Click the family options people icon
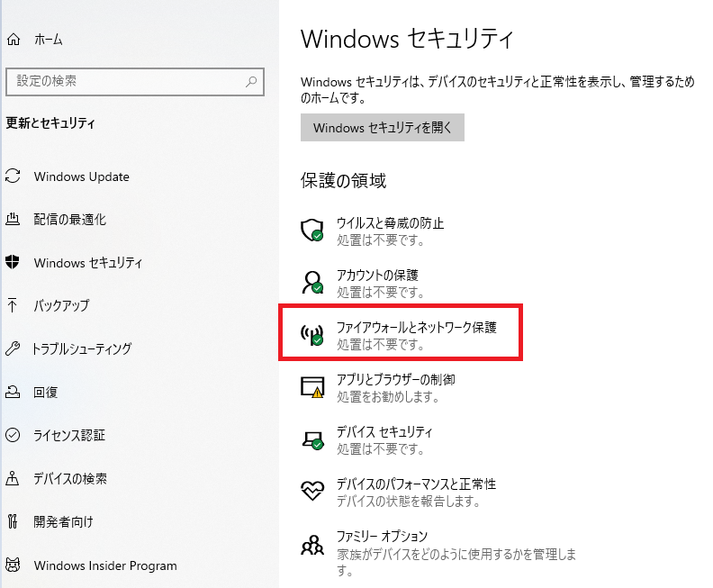The width and height of the screenshot is (713, 588). coord(312,545)
